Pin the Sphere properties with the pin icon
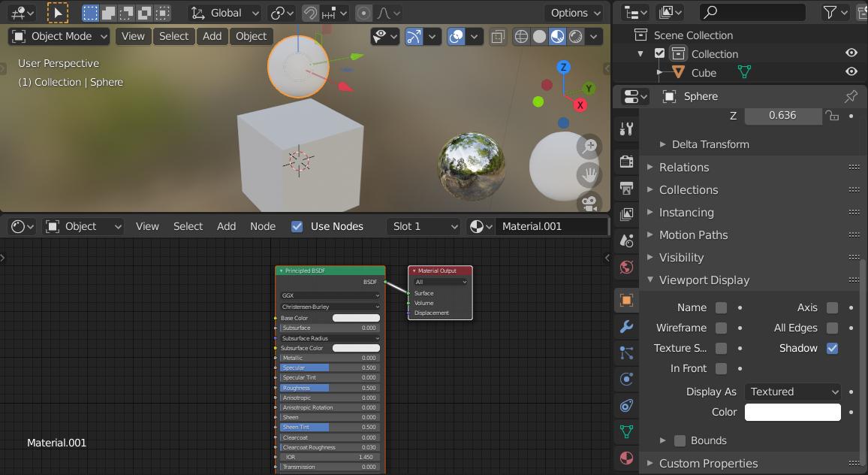 tap(850, 96)
